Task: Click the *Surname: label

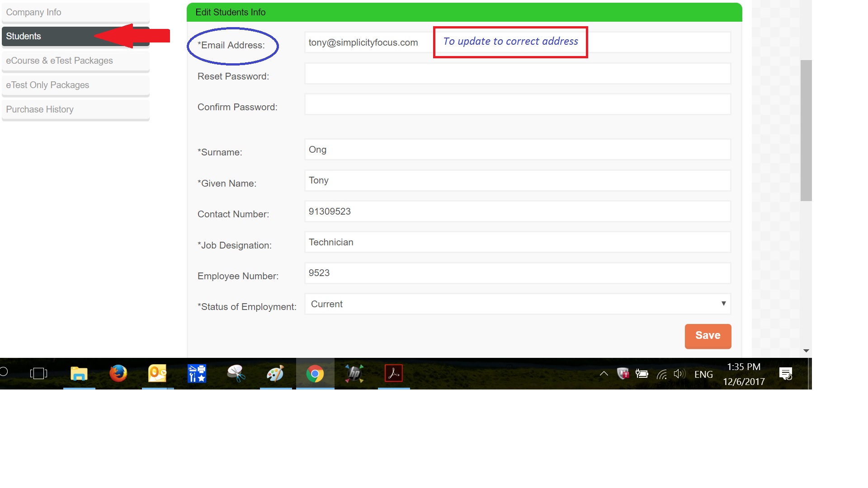Action: pos(220,153)
